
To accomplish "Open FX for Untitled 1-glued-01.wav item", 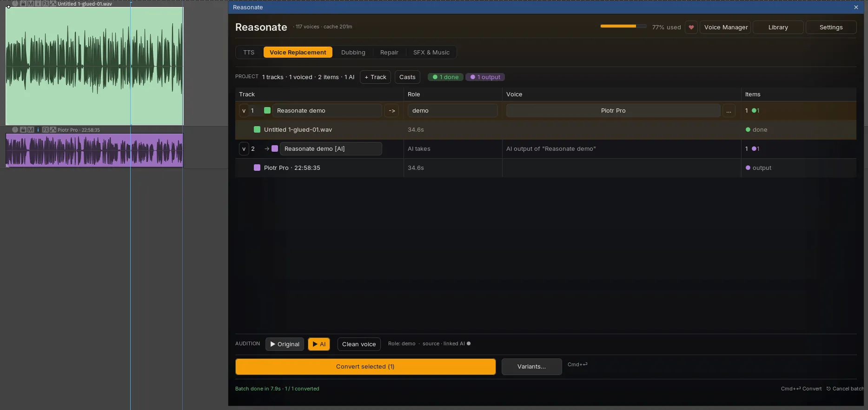I will tap(46, 3).
